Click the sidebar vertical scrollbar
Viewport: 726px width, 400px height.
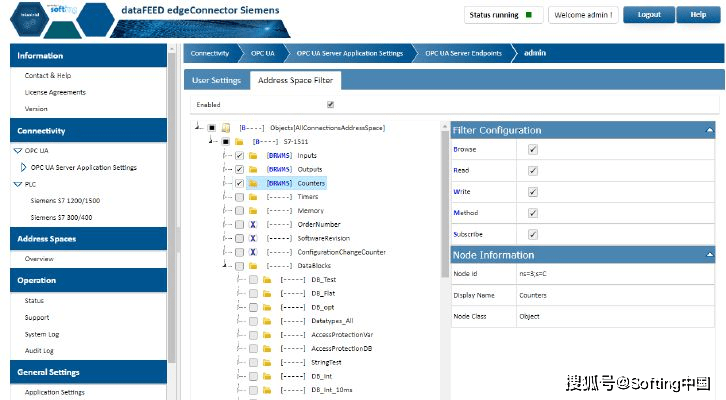172,207
